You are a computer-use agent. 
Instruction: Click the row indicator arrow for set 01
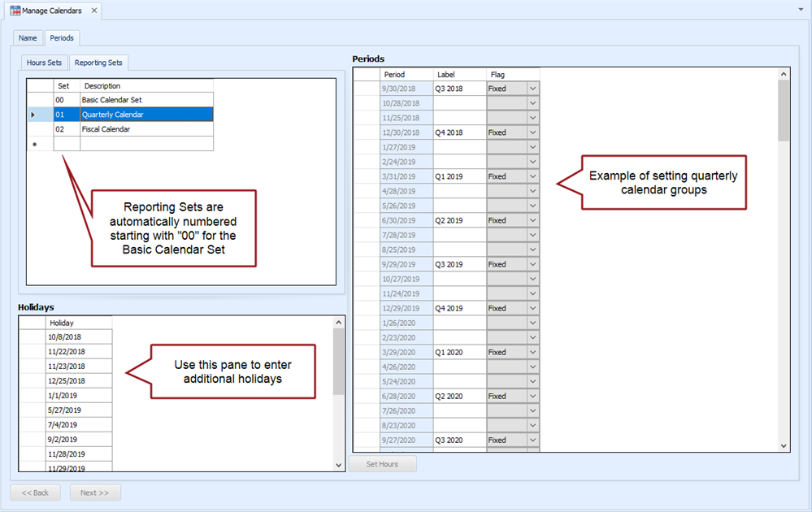click(33, 115)
